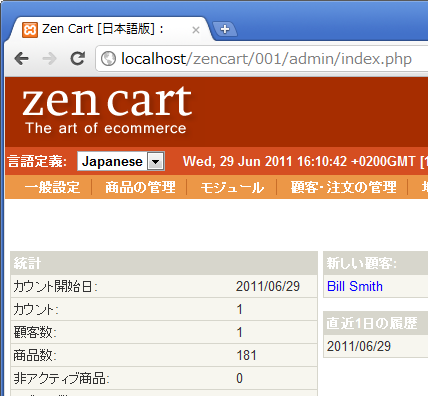Screen dimensions: 428x396
Task: Click the 商品数 row label
Action: (35, 355)
